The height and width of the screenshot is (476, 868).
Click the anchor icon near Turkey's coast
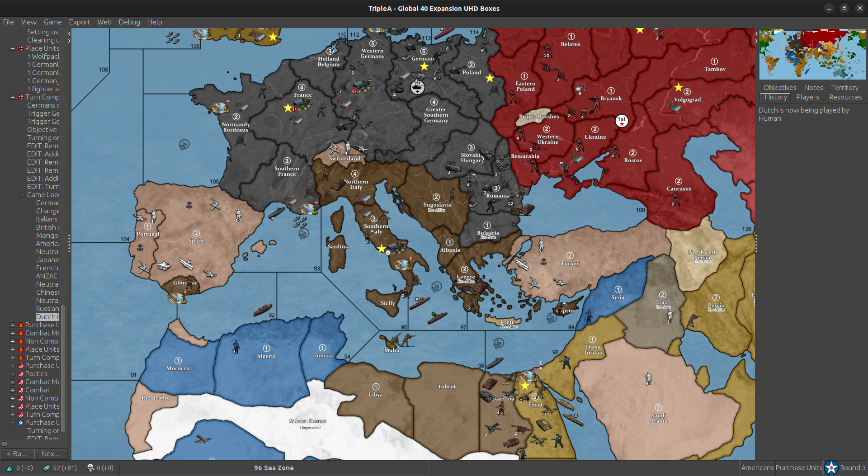pyautogui.click(x=544, y=262)
